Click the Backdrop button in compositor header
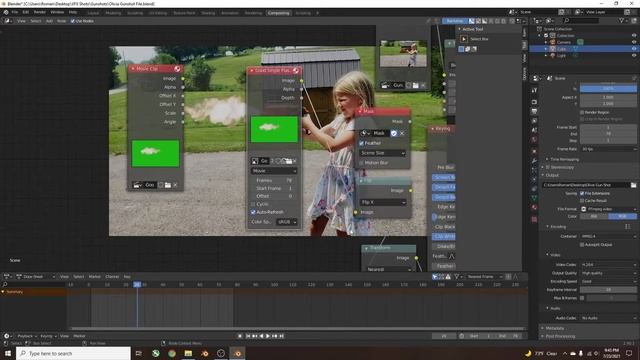640x360 pixels. pyautogui.click(x=455, y=21)
